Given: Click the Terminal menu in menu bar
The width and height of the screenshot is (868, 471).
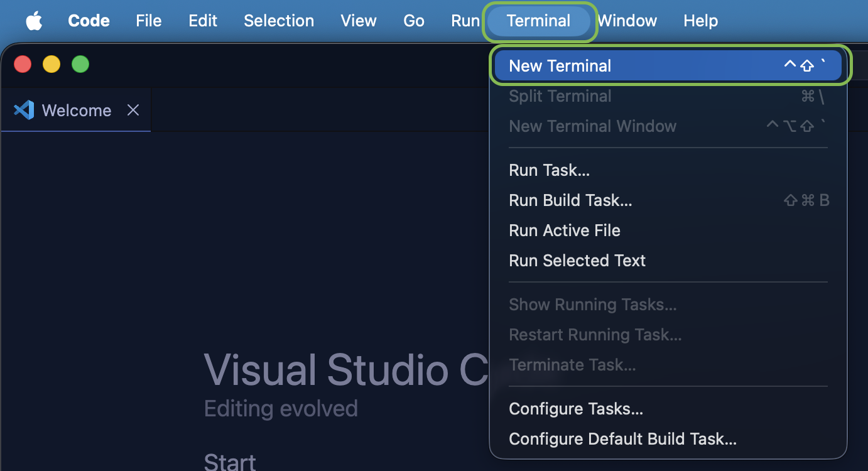Looking at the screenshot, I should (x=539, y=21).
